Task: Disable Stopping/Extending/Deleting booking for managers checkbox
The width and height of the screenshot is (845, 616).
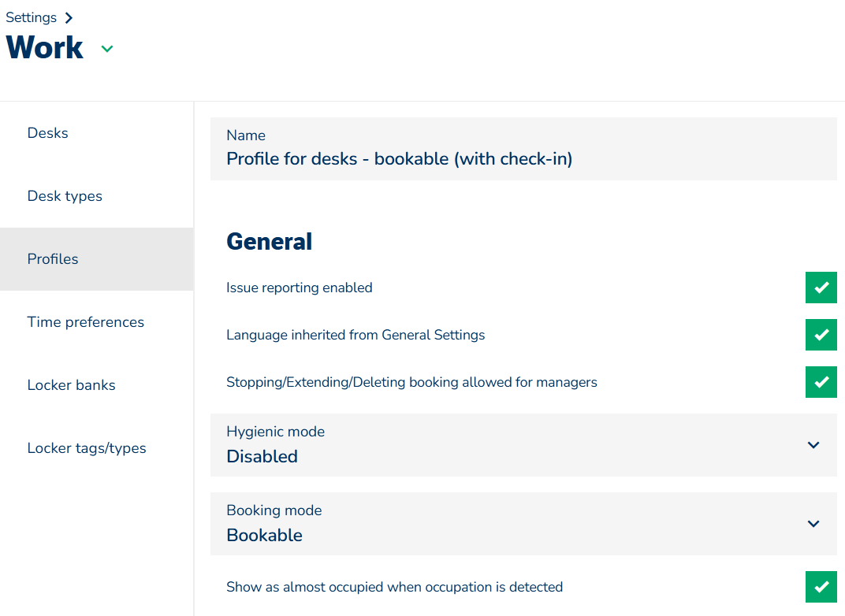Action: click(821, 382)
